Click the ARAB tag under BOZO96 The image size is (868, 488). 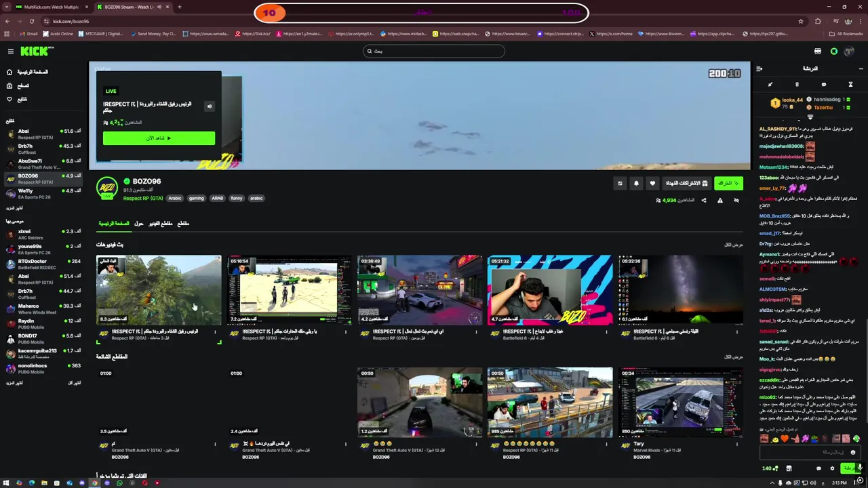[218, 199]
